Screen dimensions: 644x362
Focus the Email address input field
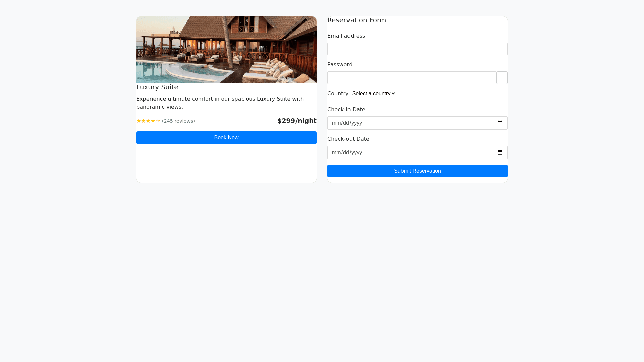click(417, 49)
